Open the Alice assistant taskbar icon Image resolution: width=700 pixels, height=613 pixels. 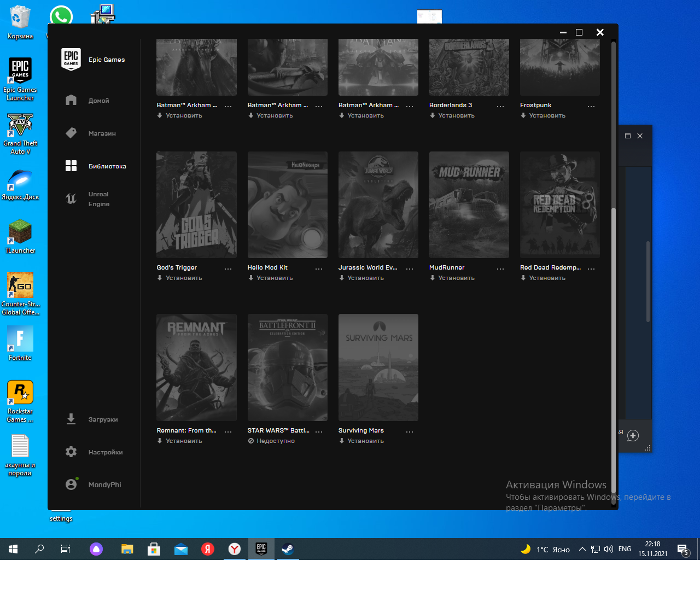point(96,549)
